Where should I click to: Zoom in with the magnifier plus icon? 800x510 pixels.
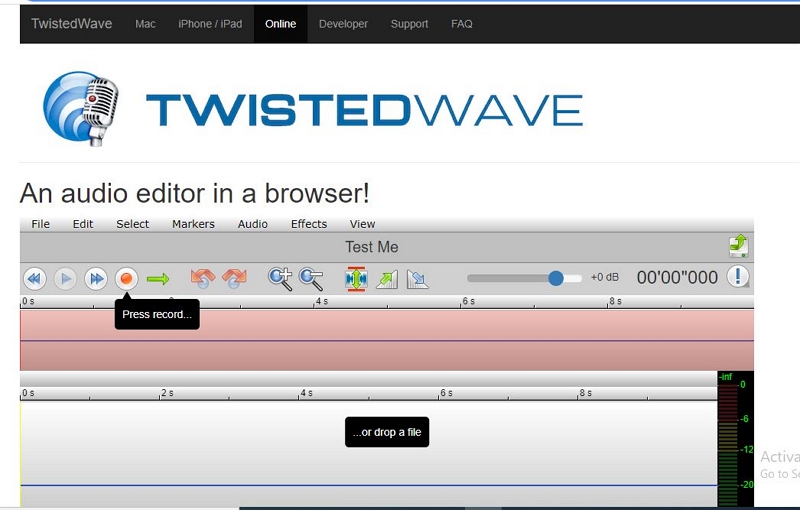tap(280, 279)
